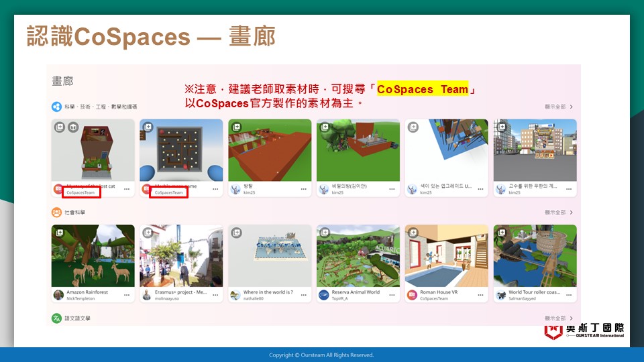The image size is (644, 362).
Task: Click the SalmanSayyed author name
Action: (522, 299)
